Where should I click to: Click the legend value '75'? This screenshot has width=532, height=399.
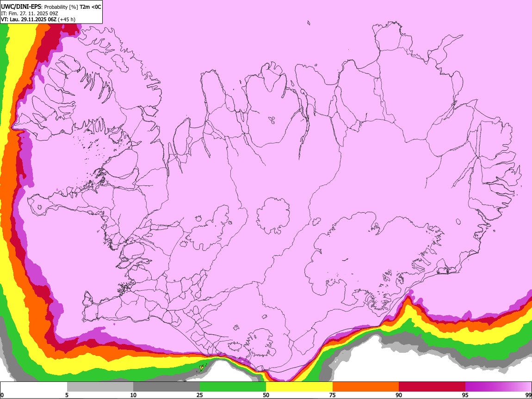coord(333,395)
